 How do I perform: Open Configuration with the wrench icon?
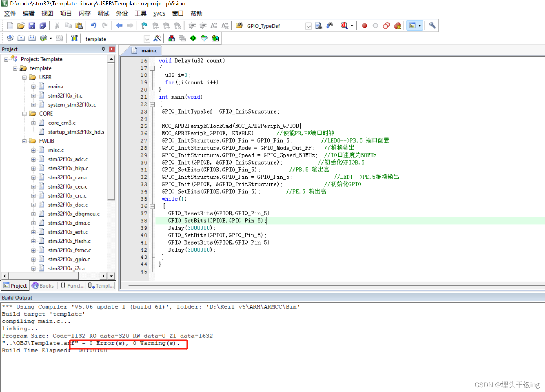click(432, 25)
